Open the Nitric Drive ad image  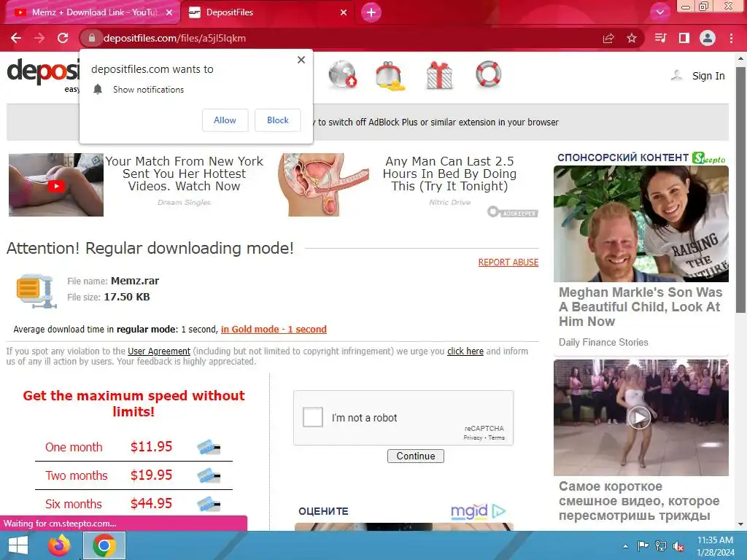pos(323,184)
